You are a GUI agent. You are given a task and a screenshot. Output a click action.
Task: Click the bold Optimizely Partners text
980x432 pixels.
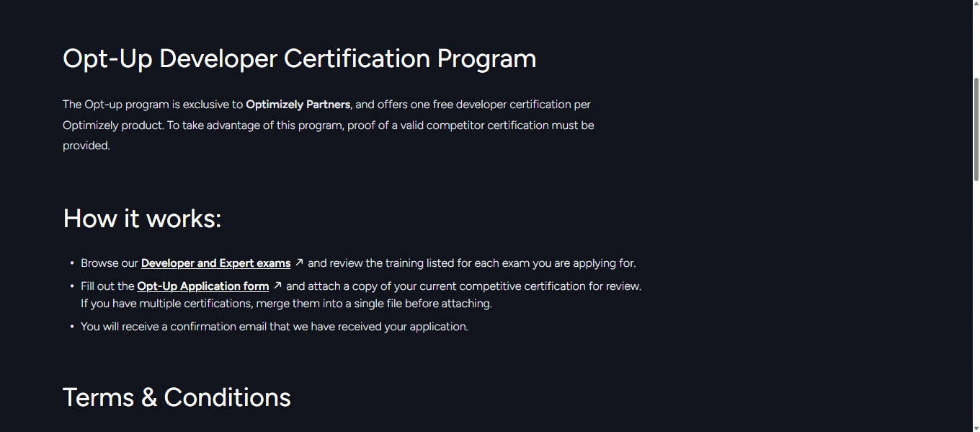(298, 105)
